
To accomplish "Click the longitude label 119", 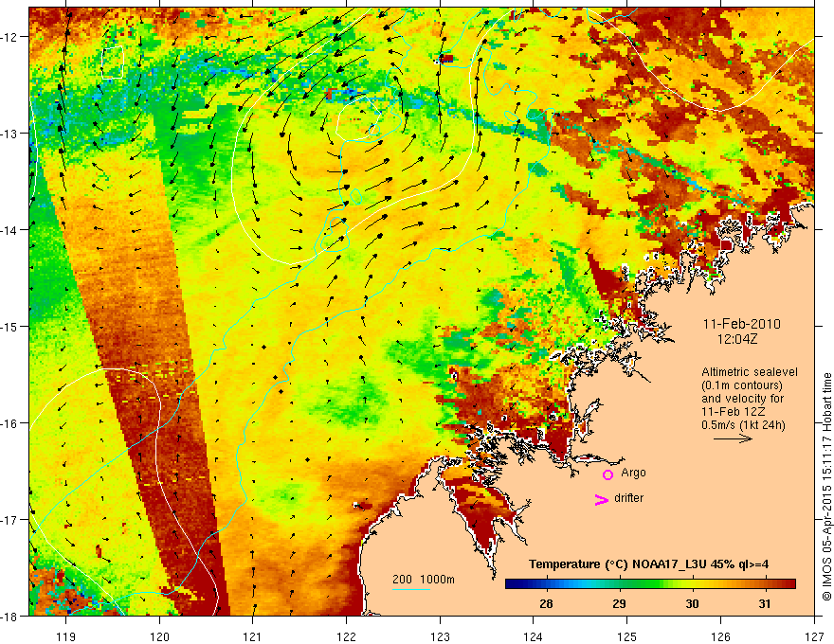I will coord(66,636).
